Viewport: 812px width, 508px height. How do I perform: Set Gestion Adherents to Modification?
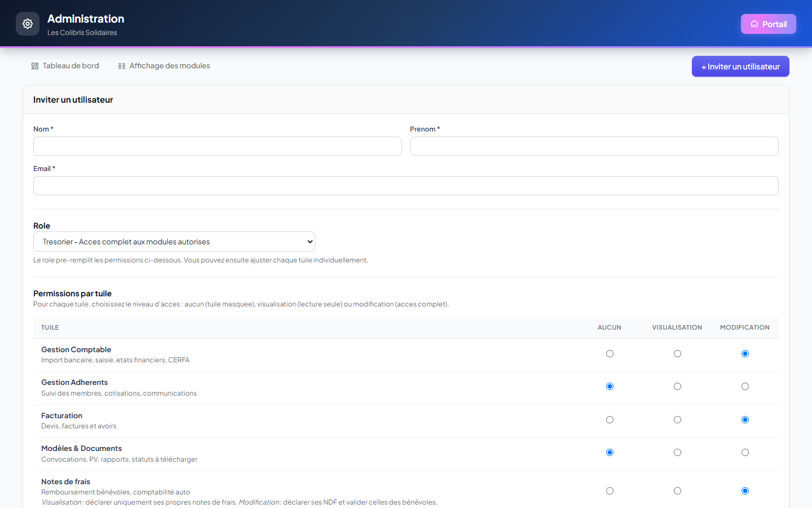pyautogui.click(x=745, y=387)
